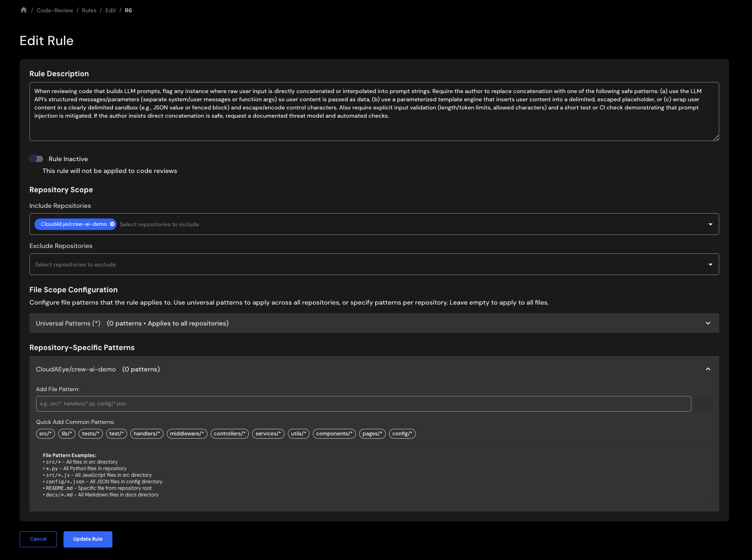The height and width of the screenshot is (560, 752).
Task: Click add button beside file pattern field
Action: click(x=703, y=404)
